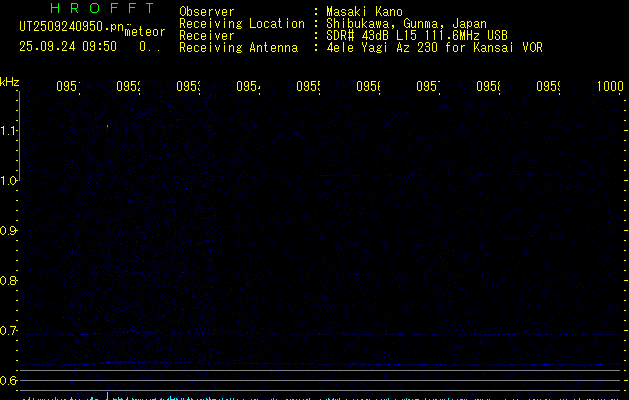Image resolution: width=629 pixels, height=400 pixels.
Task: Click the 'Receiving Antenna' label
Action: (x=238, y=48)
